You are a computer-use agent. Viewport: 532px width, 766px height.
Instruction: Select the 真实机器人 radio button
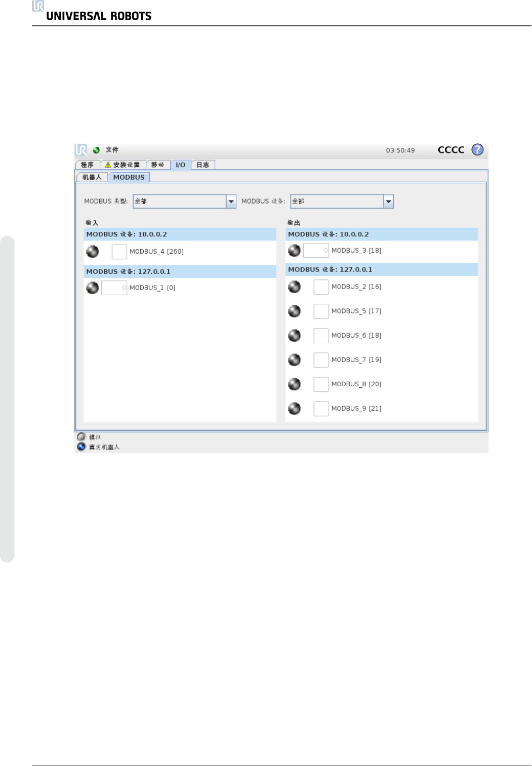coord(81,447)
